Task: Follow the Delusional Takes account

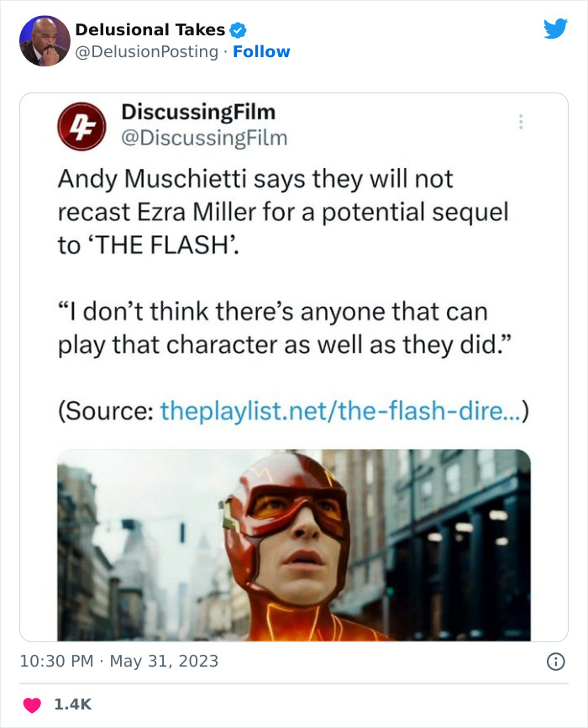Action: [x=261, y=52]
